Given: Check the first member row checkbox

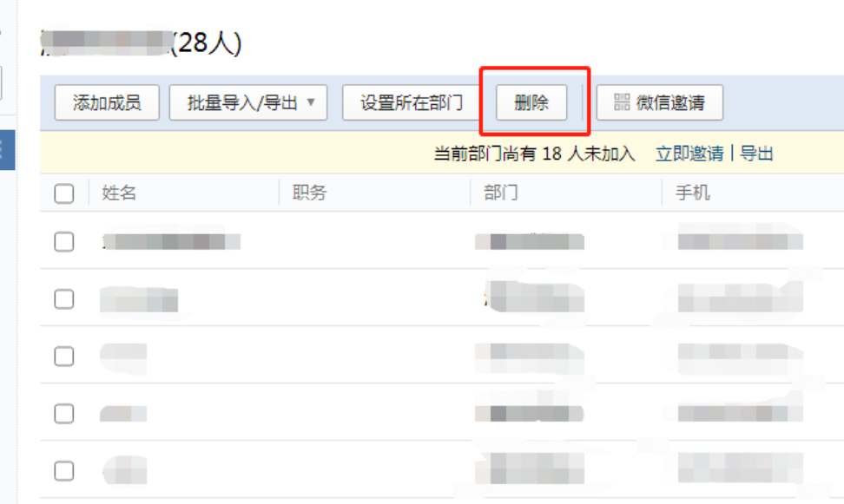Looking at the screenshot, I should point(64,242).
